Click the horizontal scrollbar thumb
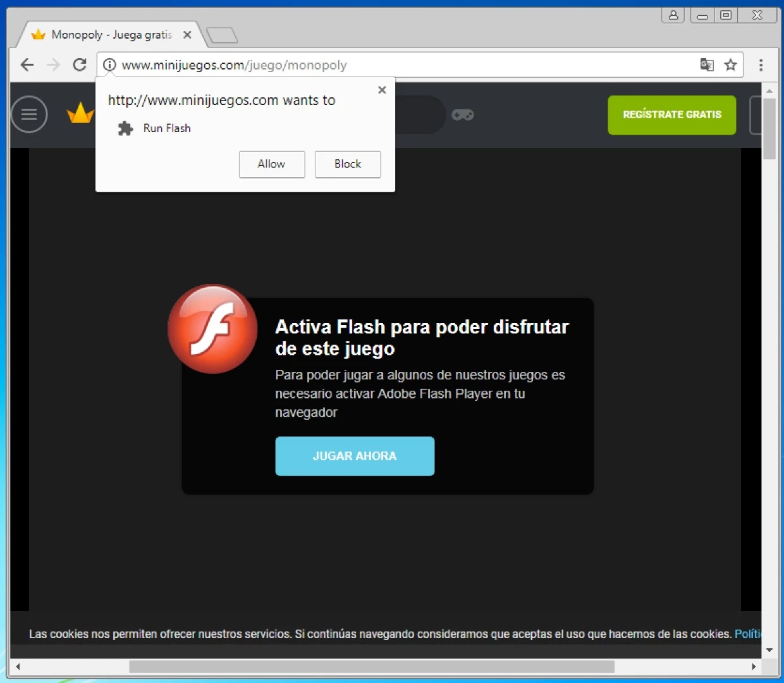Screen dimensions: 784x683 [372, 667]
